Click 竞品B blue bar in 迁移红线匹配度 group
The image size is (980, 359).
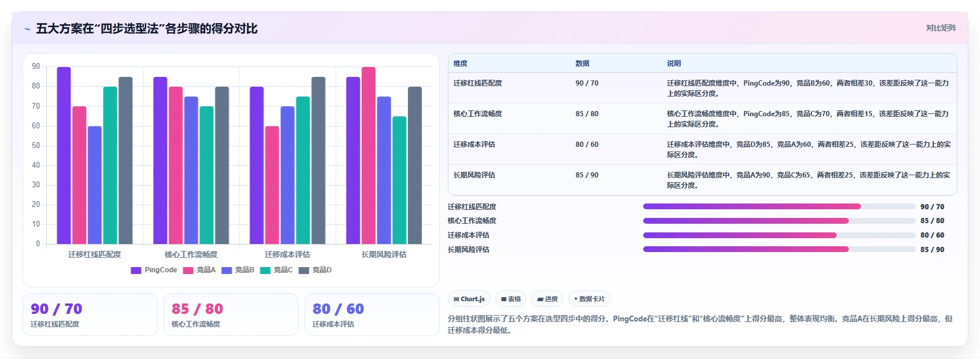click(x=95, y=185)
